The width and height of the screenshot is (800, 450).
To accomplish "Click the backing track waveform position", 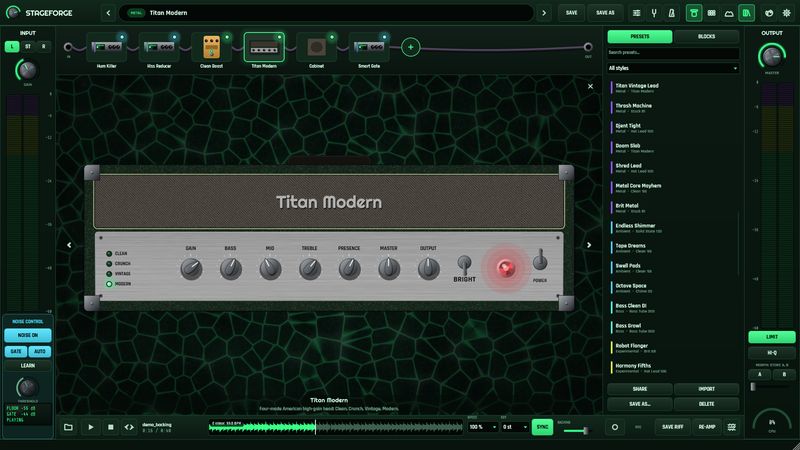I will pyautogui.click(x=336, y=427).
